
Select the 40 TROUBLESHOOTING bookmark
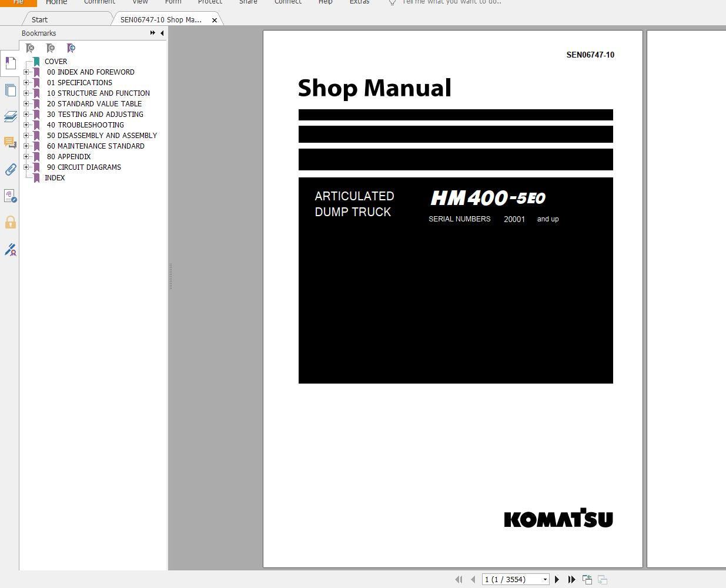(x=85, y=125)
